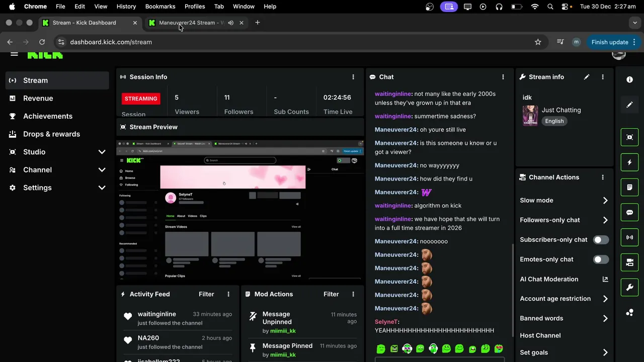Screen dimensions: 644x362
Task: Open Set goals options
Action: 564,352
